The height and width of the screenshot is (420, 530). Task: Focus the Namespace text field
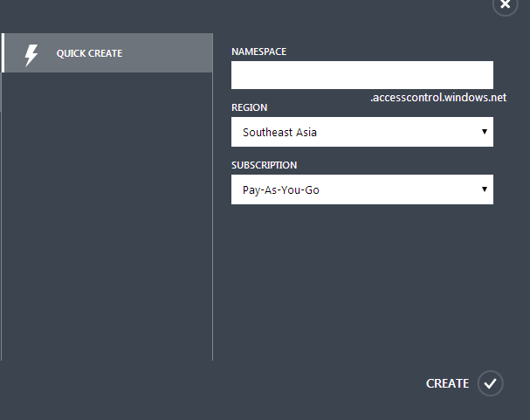362,75
